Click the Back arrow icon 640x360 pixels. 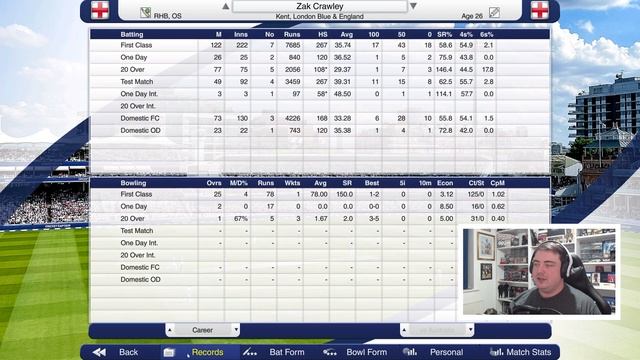[99, 352]
